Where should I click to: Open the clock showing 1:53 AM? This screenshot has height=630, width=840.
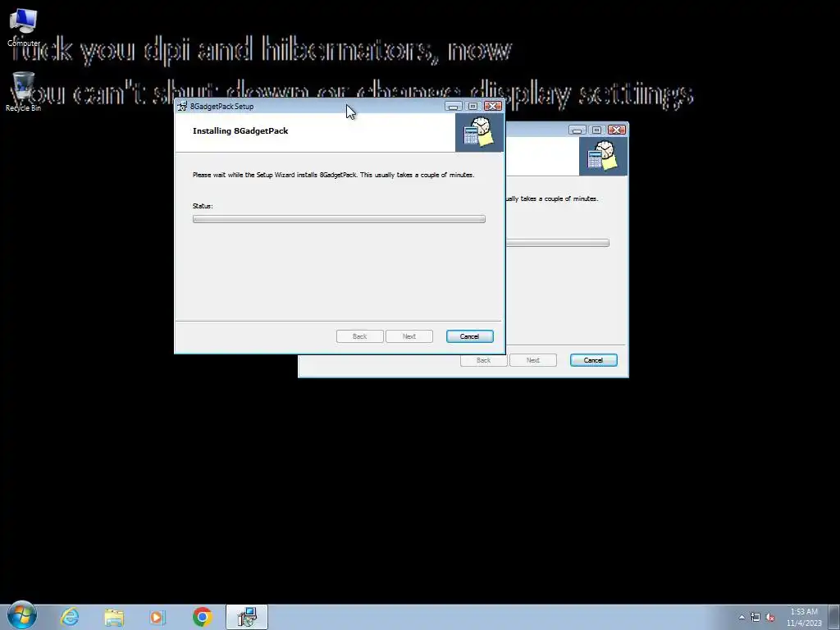[804, 617]
